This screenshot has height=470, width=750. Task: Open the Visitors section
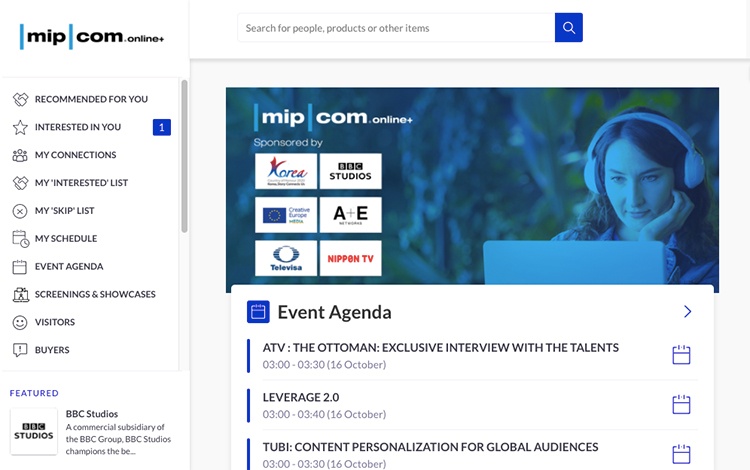click(55, 322)
